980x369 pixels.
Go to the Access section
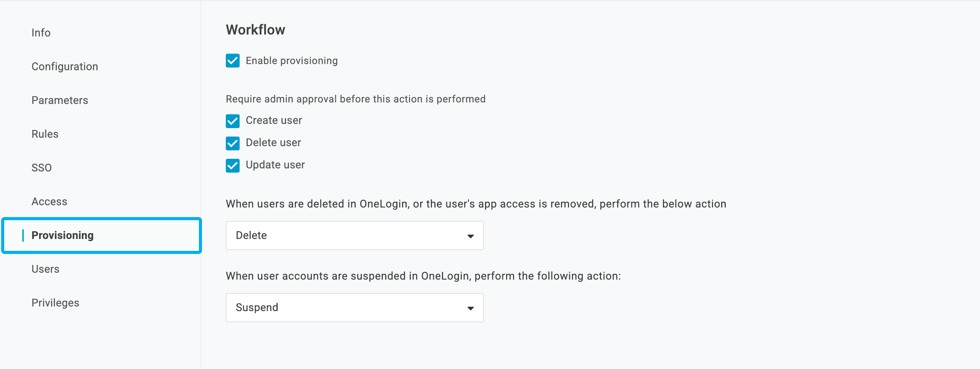click(50, 201)
